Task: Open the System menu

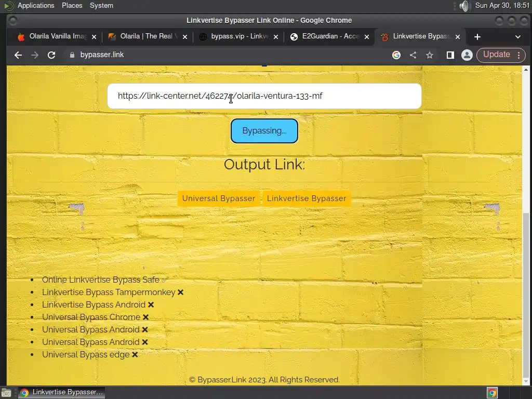Action: (101, 6)
